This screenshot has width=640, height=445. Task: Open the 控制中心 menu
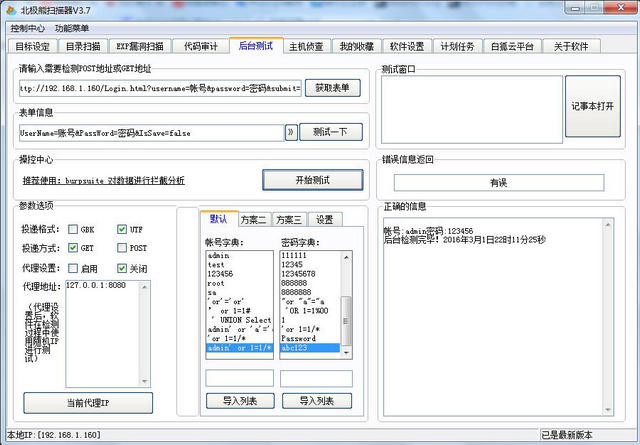[27, 28]
